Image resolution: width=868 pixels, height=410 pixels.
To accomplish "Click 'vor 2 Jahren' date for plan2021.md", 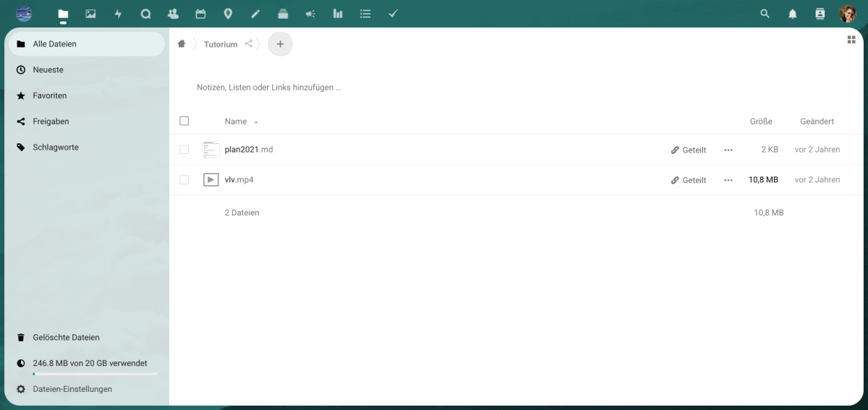I will [x=817, y=150].
